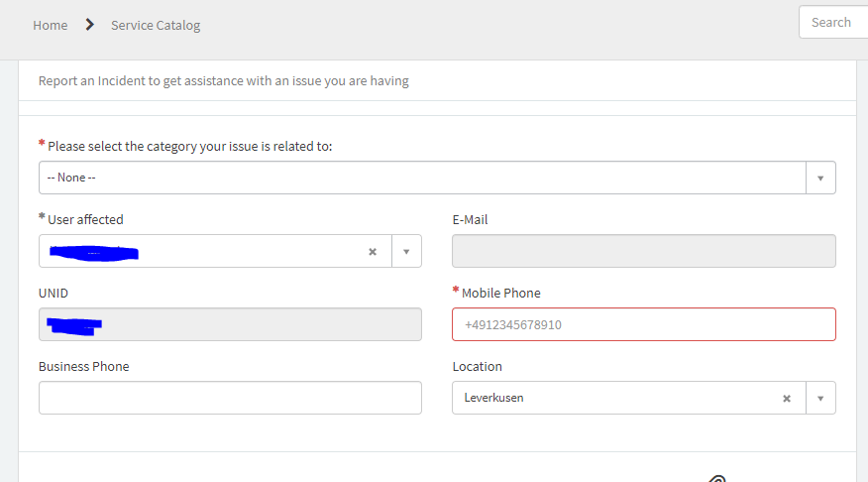Clear the Leverkusen location value
The height and width of the screenshot is (482, 868).
787,399
